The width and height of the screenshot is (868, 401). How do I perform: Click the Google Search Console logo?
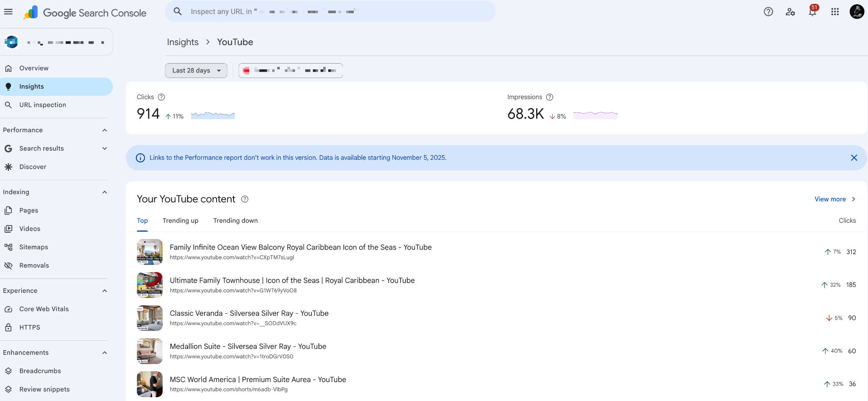pos(85,13)
